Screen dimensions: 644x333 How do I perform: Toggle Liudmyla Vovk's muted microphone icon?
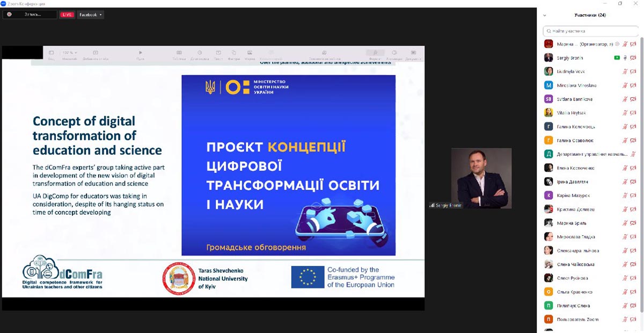[x=625, y=71]
